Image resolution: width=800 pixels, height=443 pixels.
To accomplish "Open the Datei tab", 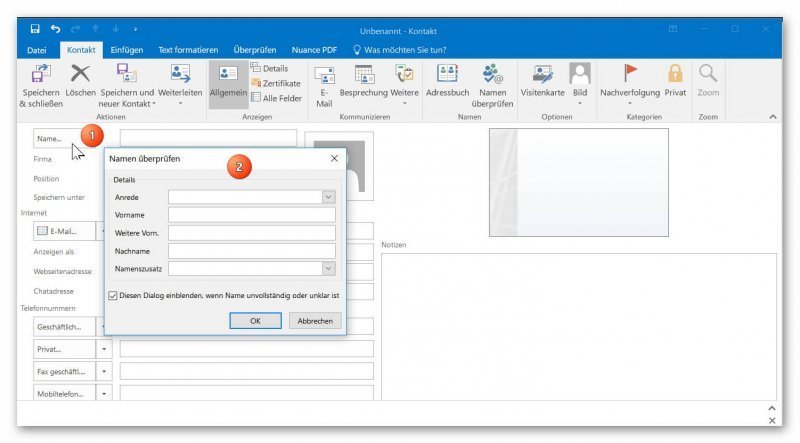I will [x=37, y=50].
